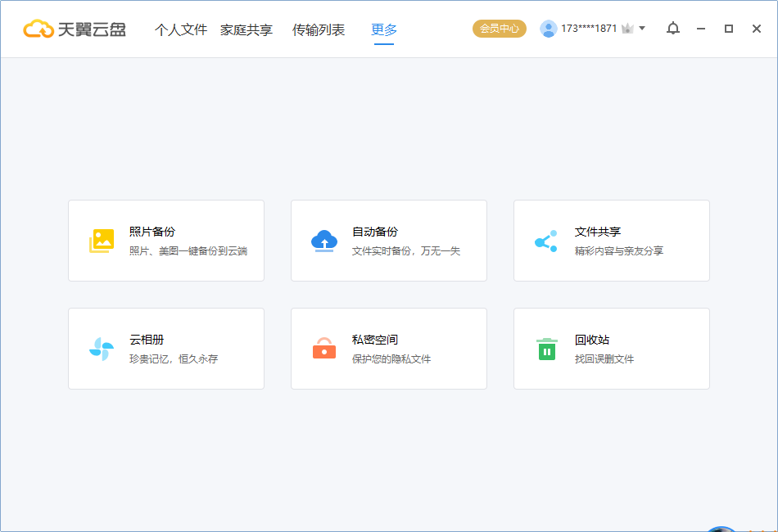Viewport: 778px width, 532px height.
Task: Click the recycle bin trash icon
Action: click(546, 349)
